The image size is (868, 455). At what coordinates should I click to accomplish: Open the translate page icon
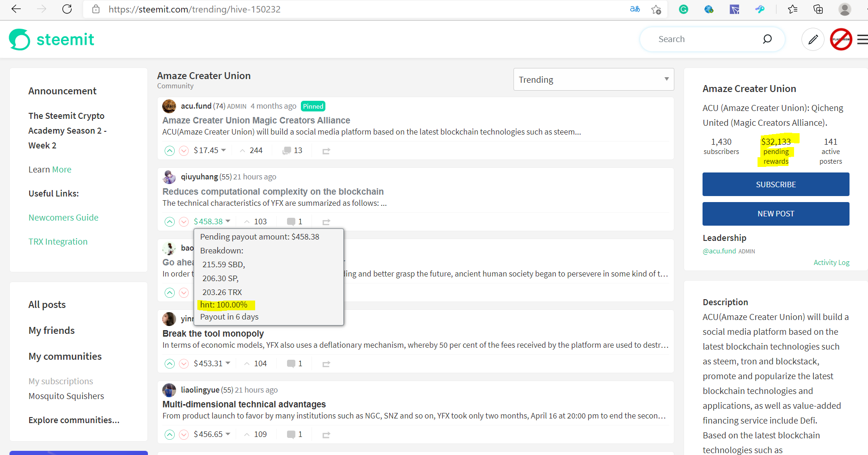pos(635,9)
